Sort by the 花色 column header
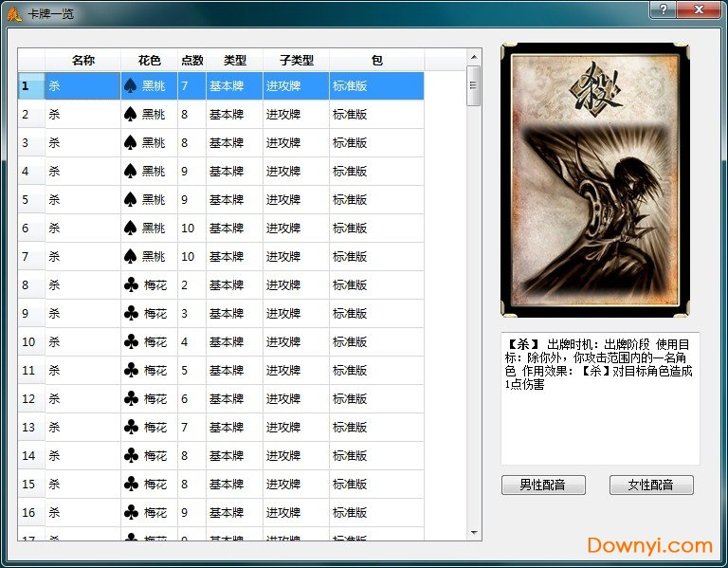The height and width of the screenshot is (568, 728). point(150,60)
